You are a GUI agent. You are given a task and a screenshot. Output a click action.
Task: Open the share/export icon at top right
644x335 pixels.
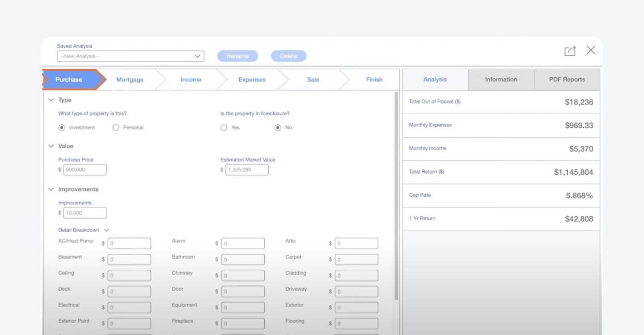(x=570, y=50)
